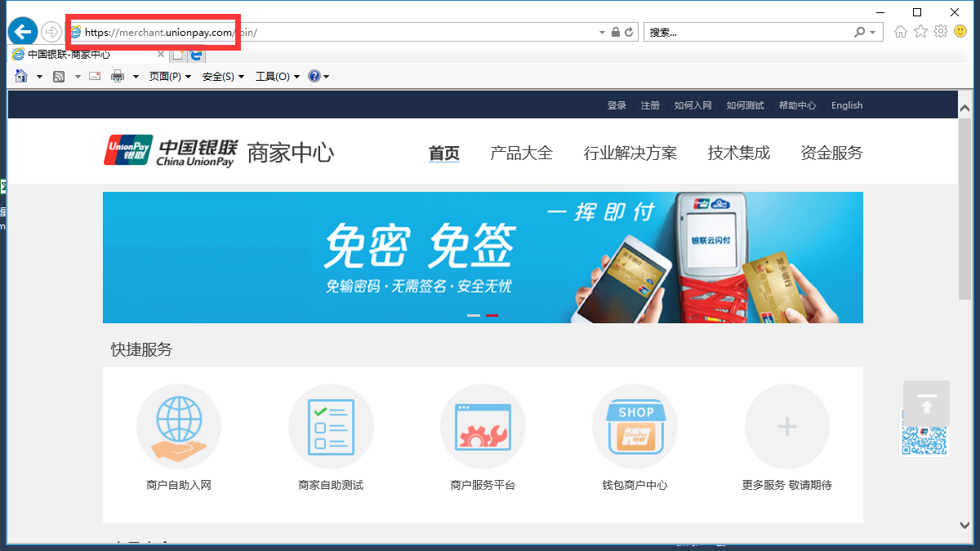Click the back-to-top arrow button
Viewport: 980px width, 551px height.
tap(926, 403)
